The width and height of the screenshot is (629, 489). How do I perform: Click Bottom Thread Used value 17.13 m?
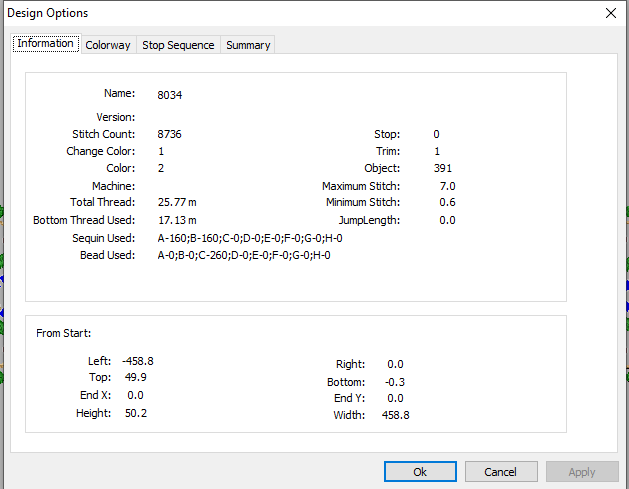(x=177, y=220)
